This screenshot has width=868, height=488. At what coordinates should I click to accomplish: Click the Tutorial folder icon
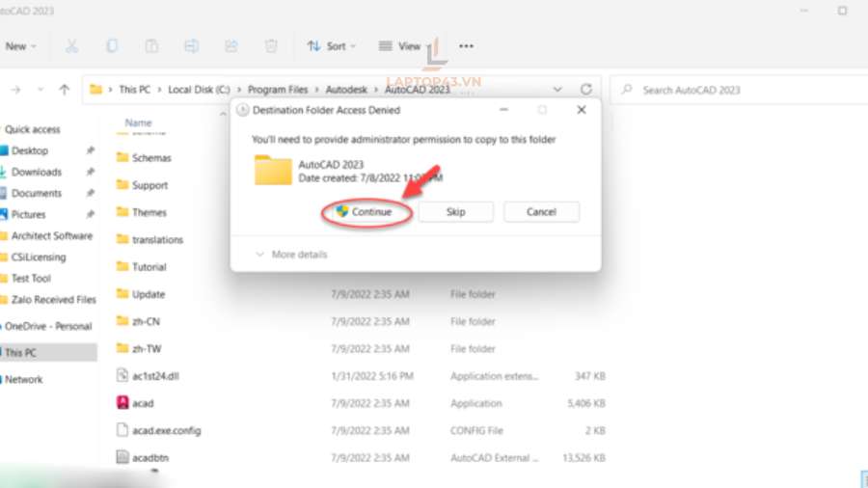tap(122, 266)
